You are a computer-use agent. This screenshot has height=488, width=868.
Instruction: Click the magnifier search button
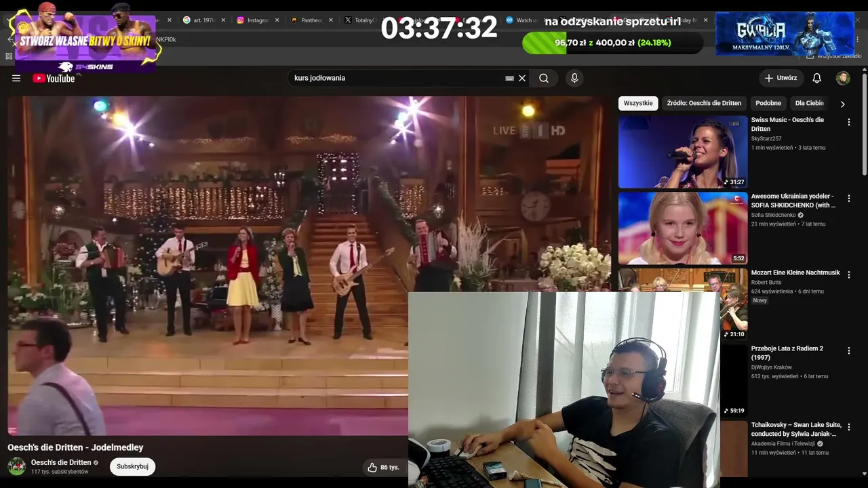[x=544, y=78]
